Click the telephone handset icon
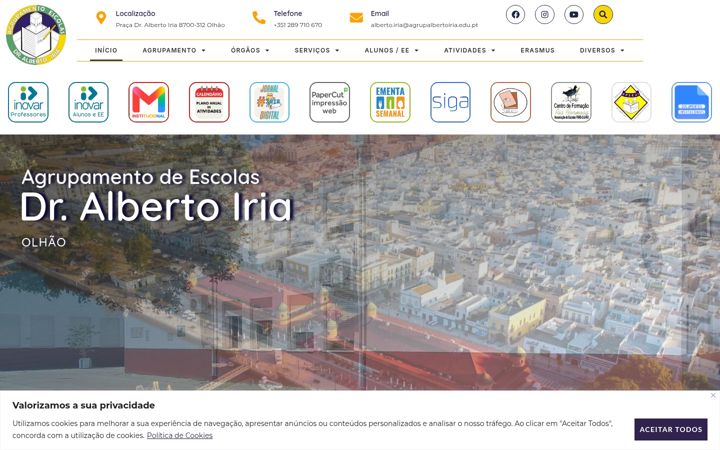This screenshot has width=720, height=450. [259, 18]
